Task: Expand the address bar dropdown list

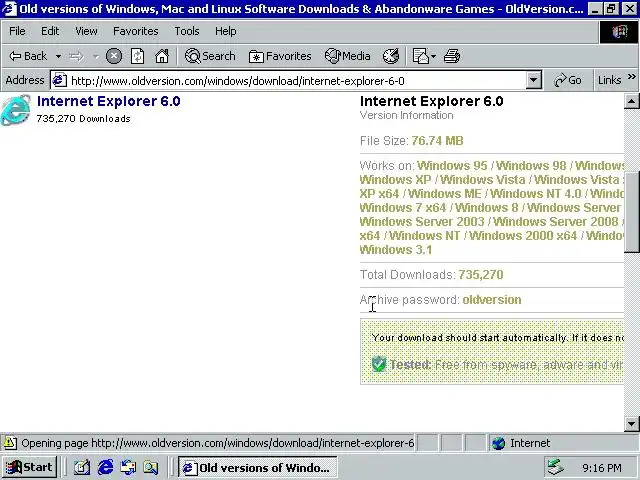Action: (533, 80)
